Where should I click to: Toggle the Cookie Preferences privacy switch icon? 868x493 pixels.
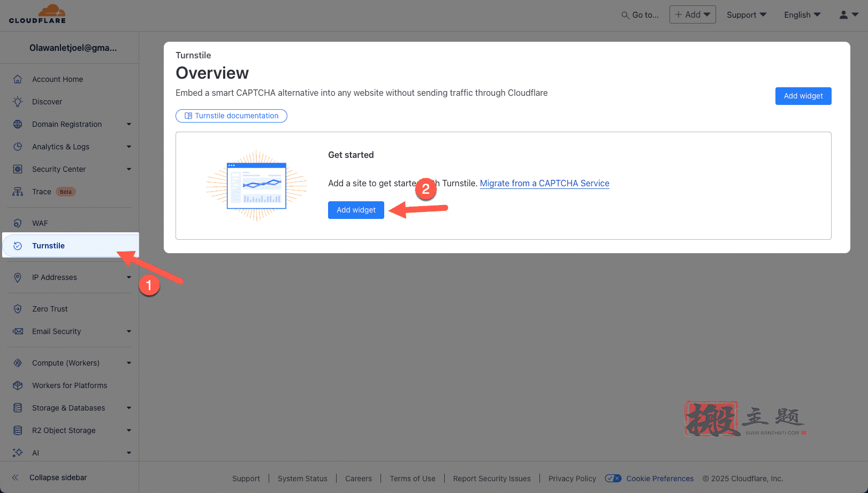[x=613, y=479]
